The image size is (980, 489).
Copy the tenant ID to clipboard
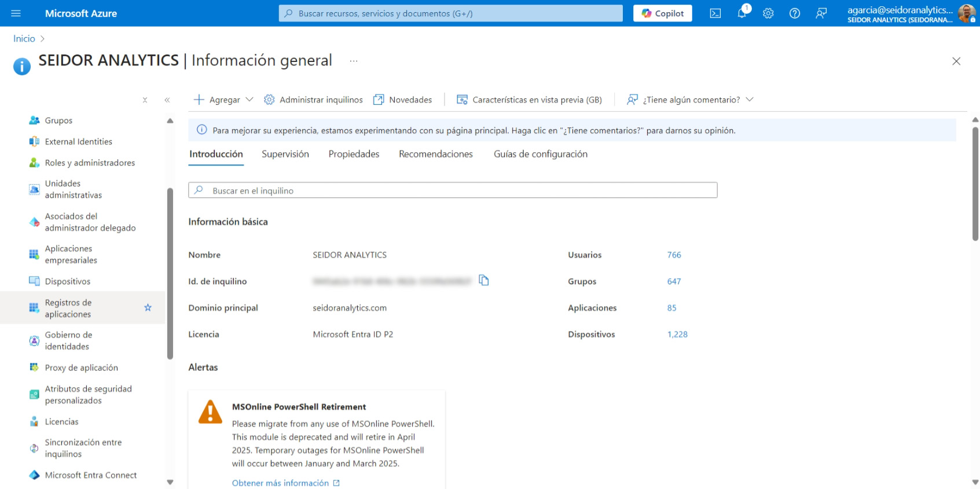coord(484,281)
